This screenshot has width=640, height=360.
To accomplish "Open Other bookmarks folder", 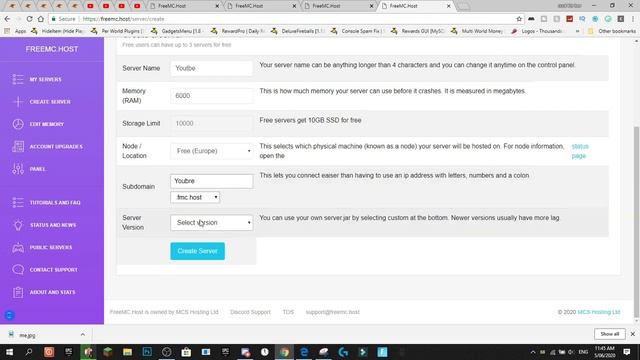I will (x=612, y=31).
